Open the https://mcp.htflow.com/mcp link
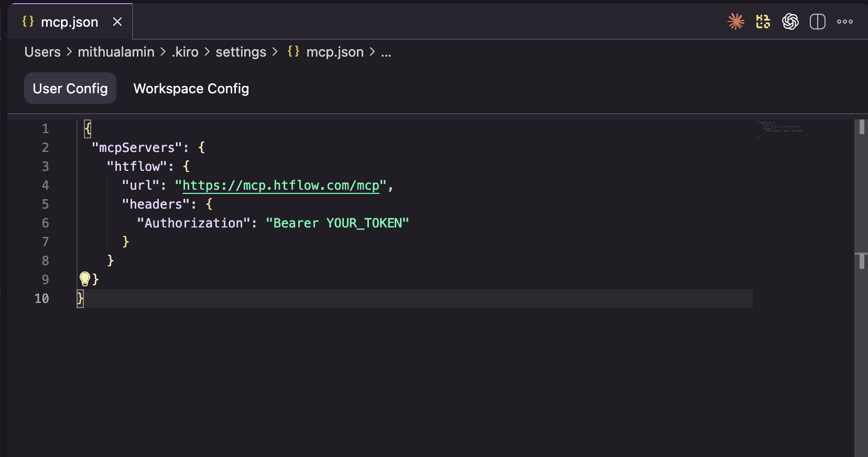Image resolution: width=868 pixels, height=457 pixels. click(x=280, y=186)
